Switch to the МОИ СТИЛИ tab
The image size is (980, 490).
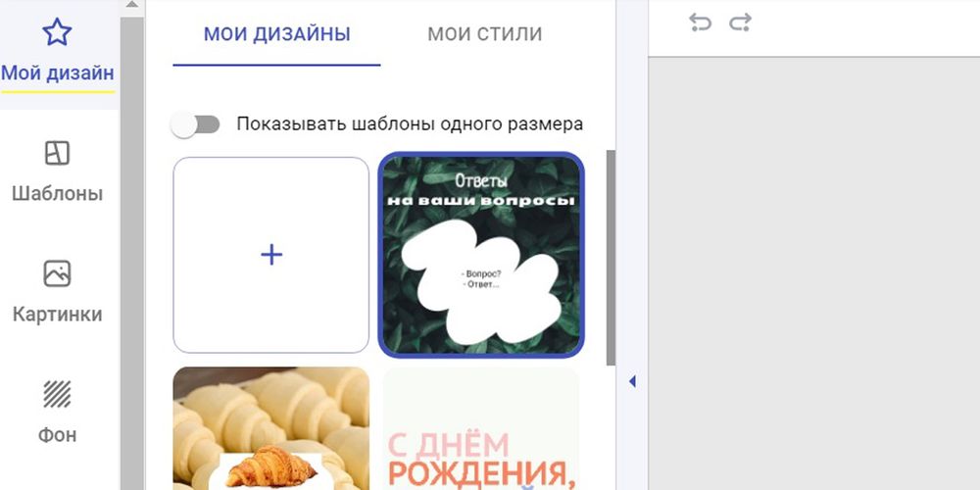[x=484, y=33]
